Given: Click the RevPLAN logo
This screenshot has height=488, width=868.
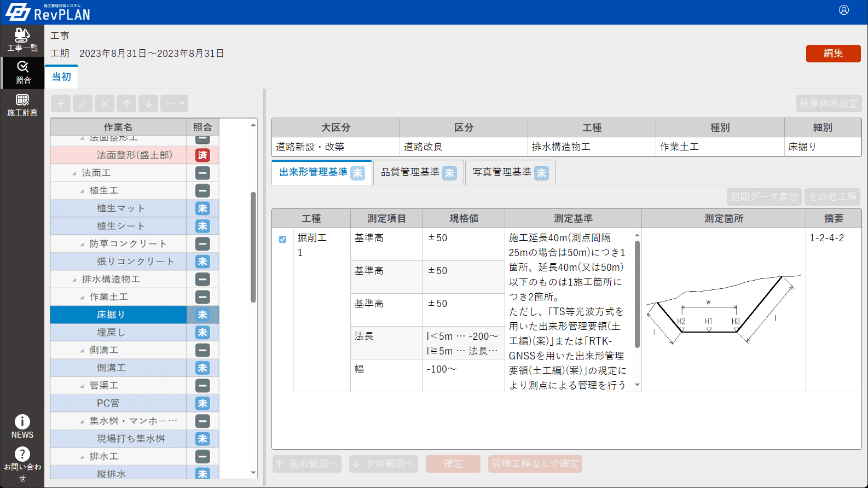Looking at the screenshot, I should point(48,13).
